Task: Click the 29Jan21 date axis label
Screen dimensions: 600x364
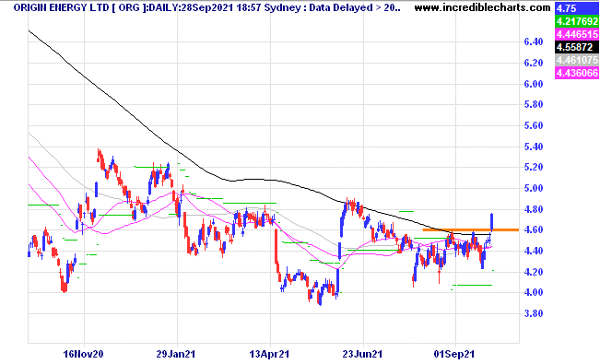Action: (176, 354)
